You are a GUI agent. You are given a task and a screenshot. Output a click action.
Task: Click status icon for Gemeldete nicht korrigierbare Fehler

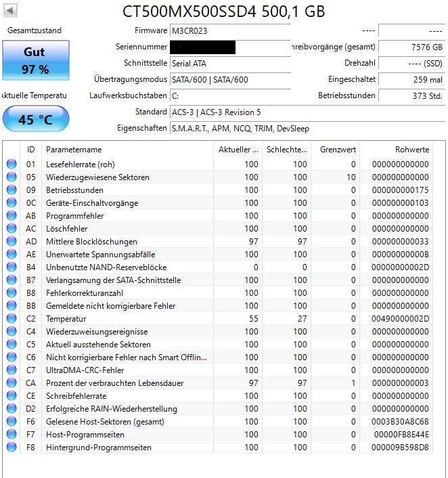(12, 305)
